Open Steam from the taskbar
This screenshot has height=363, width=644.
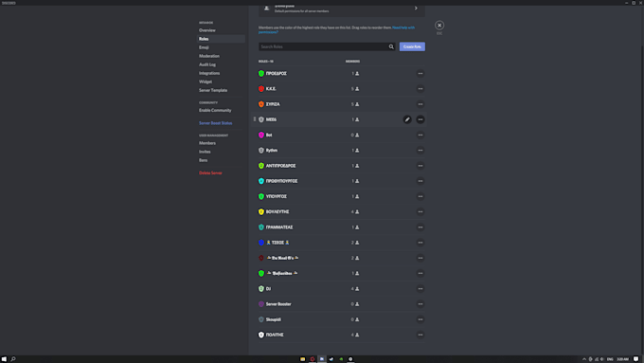[x=331, y=359]
